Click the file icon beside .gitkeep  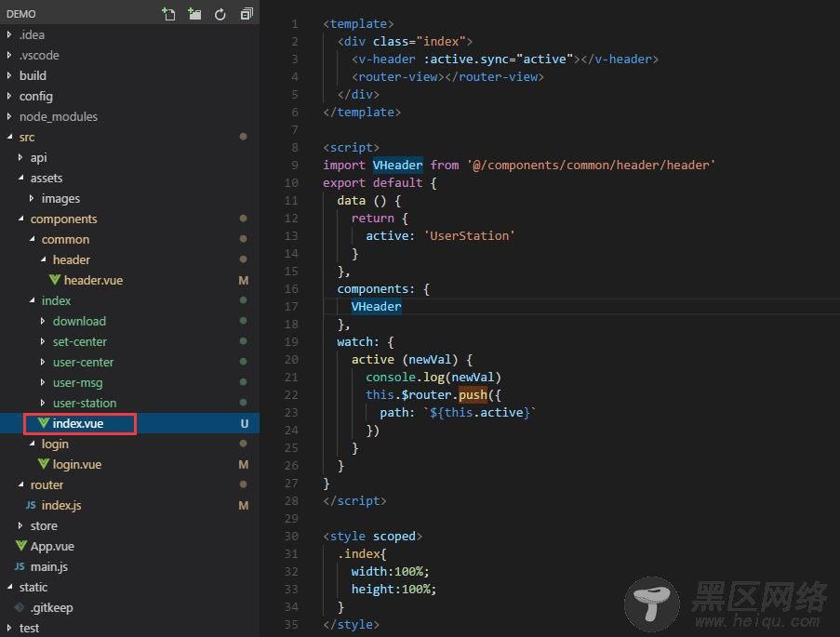click(20, 607)
